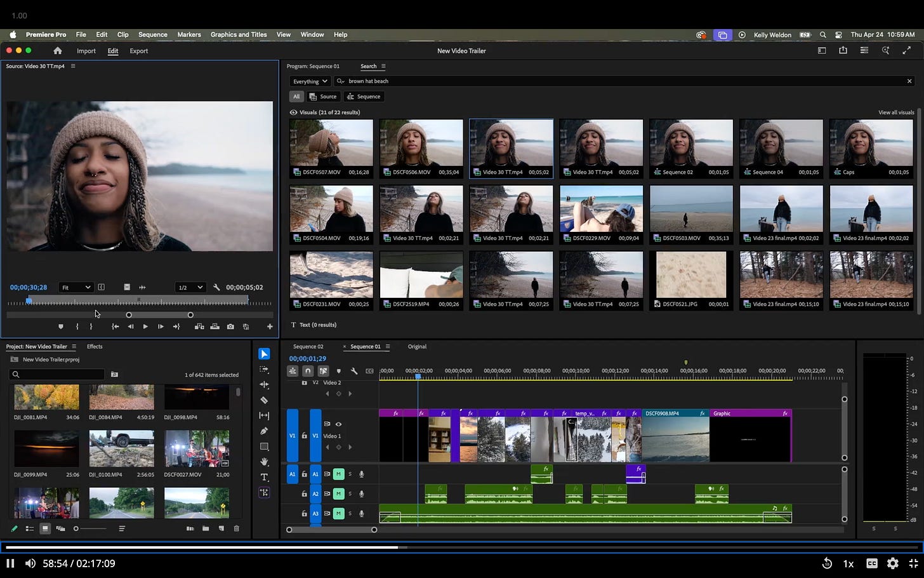The image size is (924, 578).
Task: Filter search results by Source
Action: point(323,97)
